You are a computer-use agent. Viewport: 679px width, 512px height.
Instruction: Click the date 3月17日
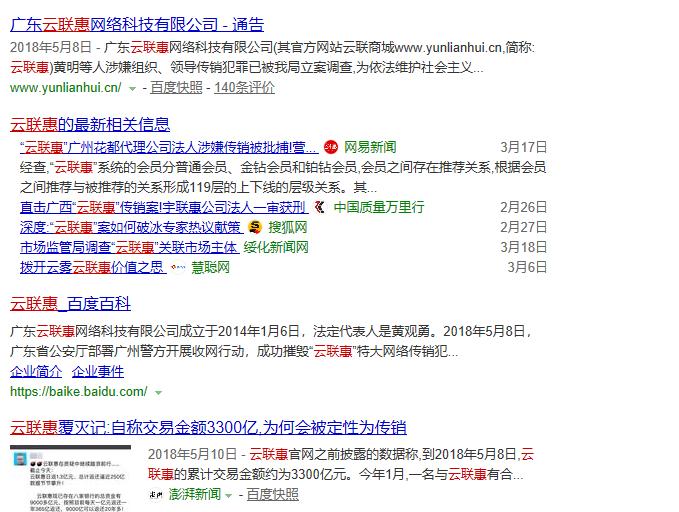point(524,147)
